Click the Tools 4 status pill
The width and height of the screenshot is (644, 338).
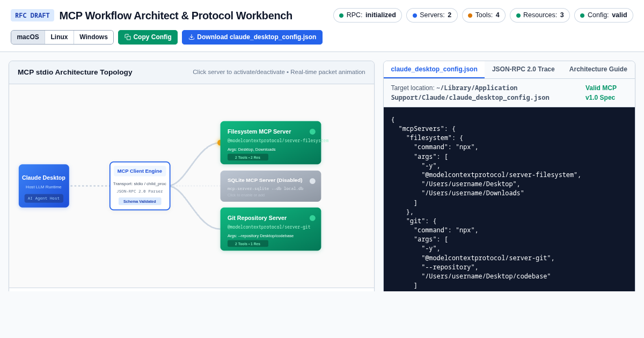[484, 15]
